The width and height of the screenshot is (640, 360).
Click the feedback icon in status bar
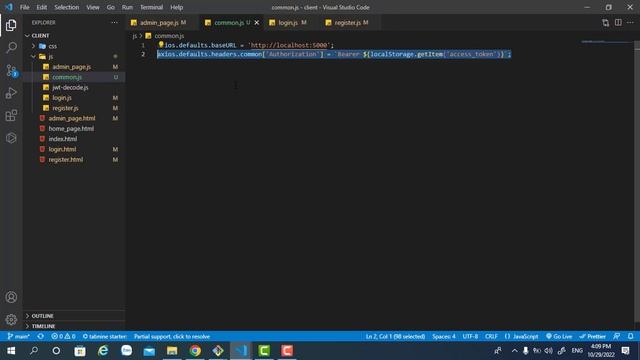tap(617, 336)
